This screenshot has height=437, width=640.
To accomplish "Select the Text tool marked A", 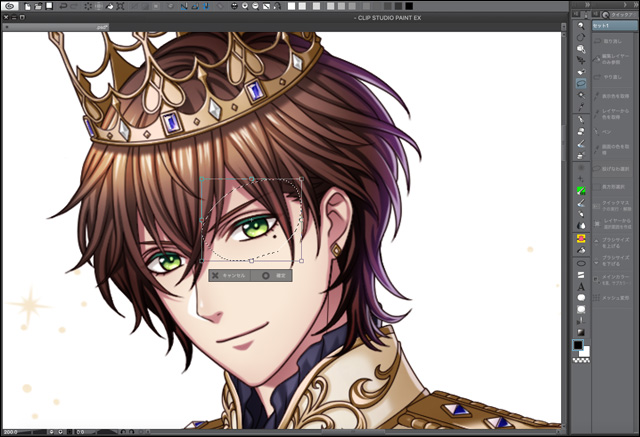I will 581,287.
